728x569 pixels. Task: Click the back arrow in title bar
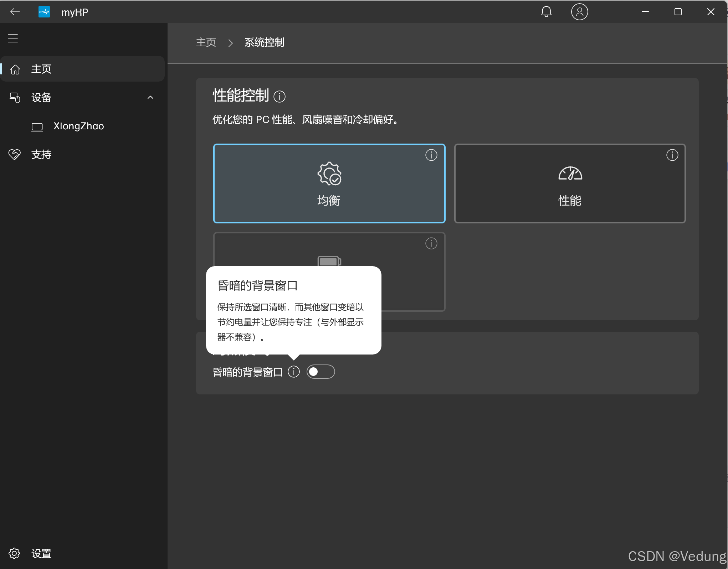pos(15,12)
